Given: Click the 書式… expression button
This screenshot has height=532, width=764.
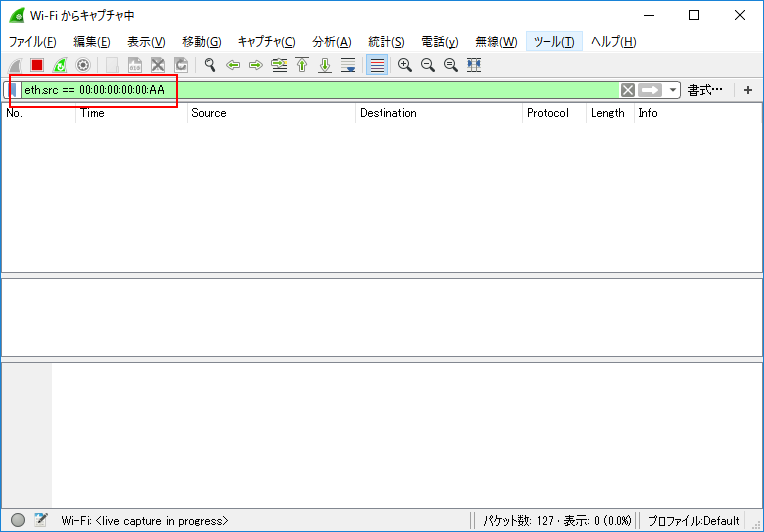Looking at the screenshot, I should (x=704, y=90).
